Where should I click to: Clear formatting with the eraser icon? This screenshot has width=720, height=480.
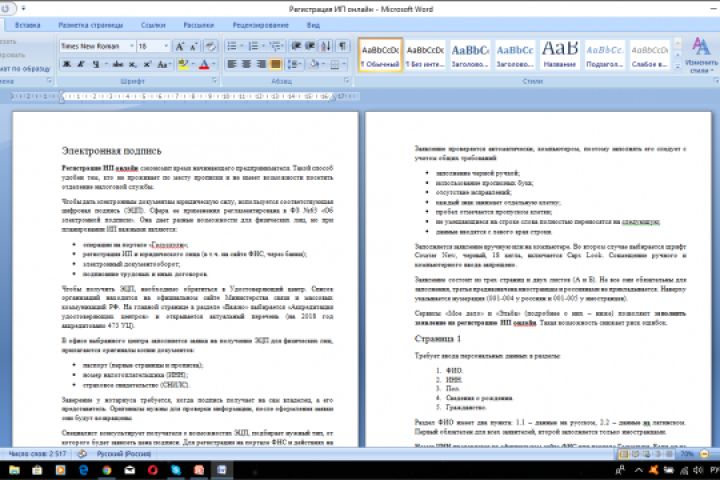tap(210, 46)
